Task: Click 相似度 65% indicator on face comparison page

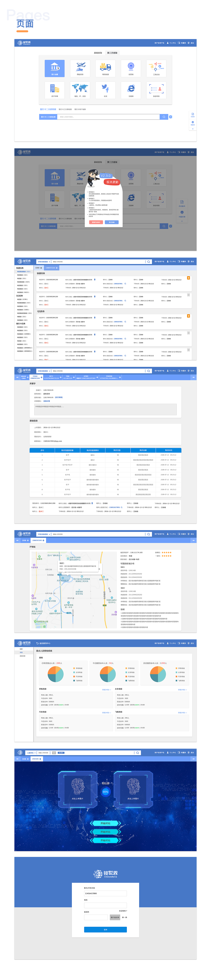Action: 105,792
